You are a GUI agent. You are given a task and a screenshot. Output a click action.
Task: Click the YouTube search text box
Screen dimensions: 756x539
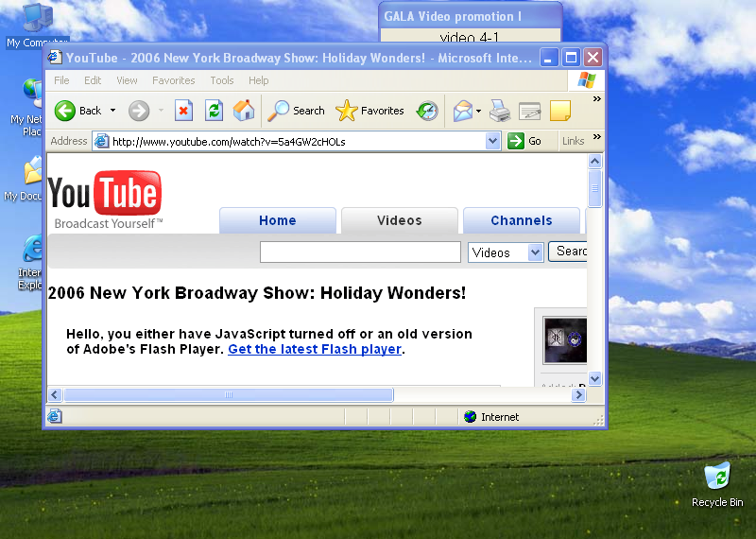click(x=360, y=252)
